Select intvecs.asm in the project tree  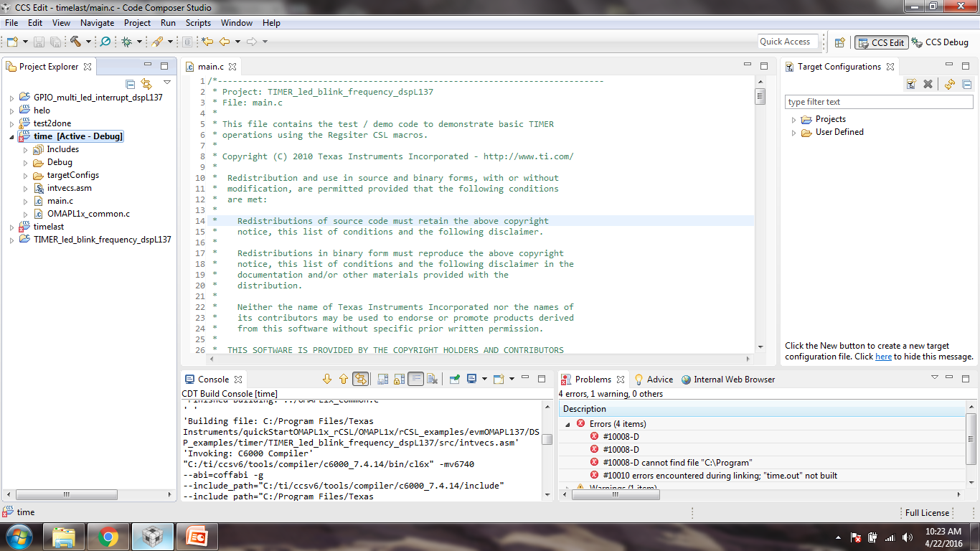69,188
